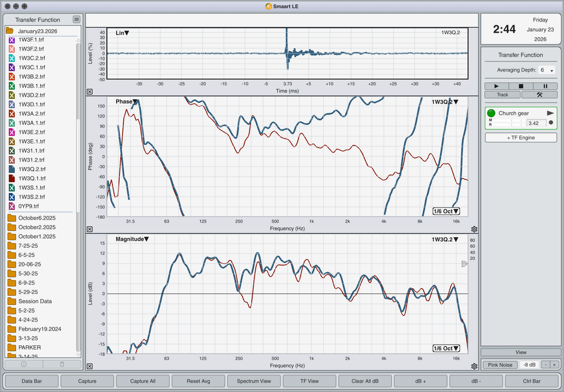Open the phase plot gear settings
The width and height of the screenshot is (564, 392).
coord(474,229)
